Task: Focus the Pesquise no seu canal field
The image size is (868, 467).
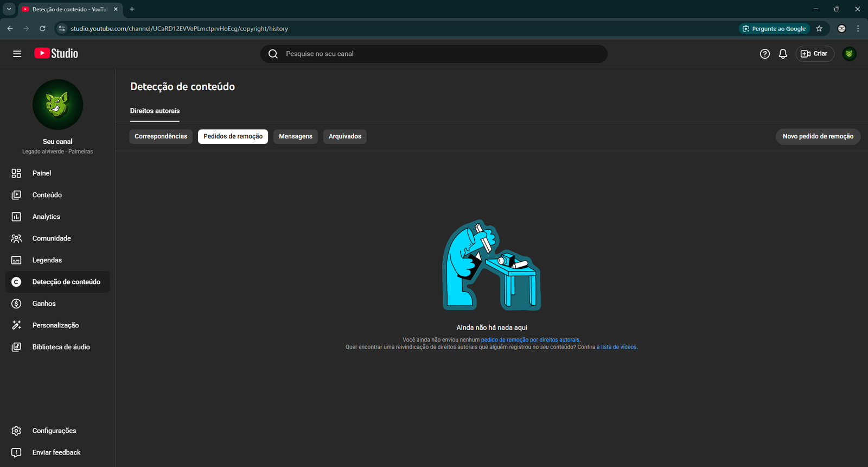Action: pos(434,54)
